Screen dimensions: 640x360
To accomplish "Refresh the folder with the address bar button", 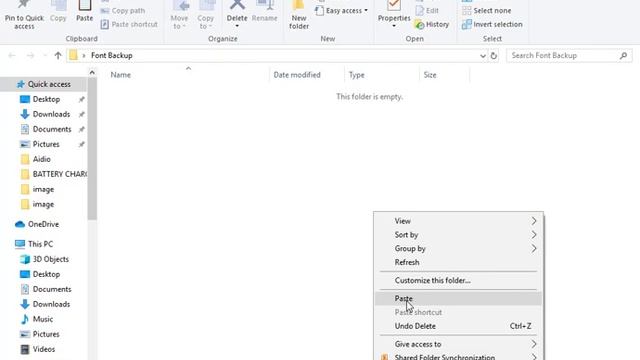I will pyautogui.click(x=493, y=56).
